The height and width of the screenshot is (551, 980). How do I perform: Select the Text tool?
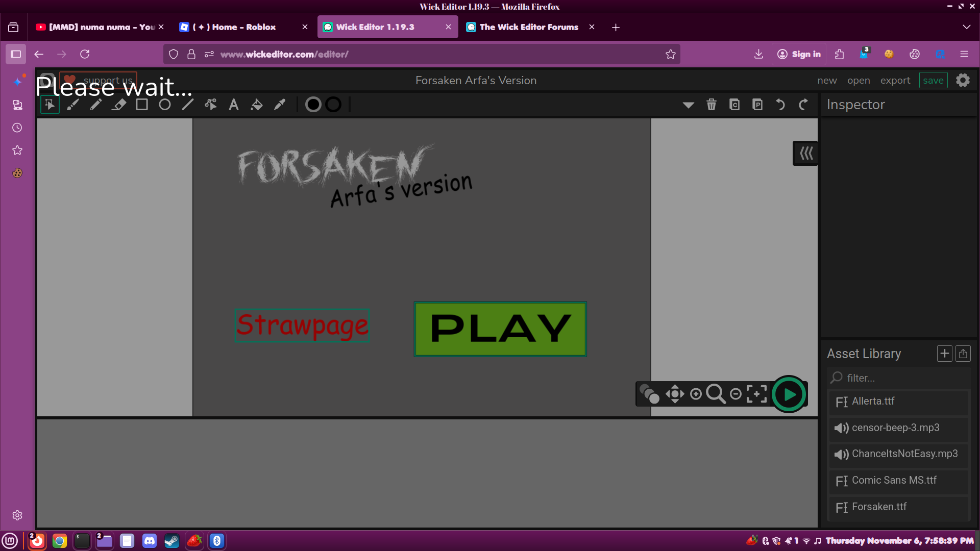pyautogui.click(x=234, y=105)
